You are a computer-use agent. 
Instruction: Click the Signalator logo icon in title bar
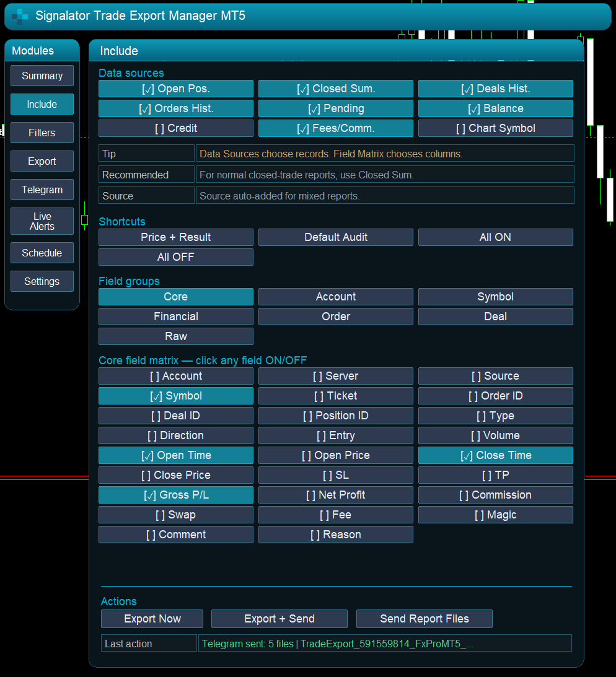coord(19,16)
